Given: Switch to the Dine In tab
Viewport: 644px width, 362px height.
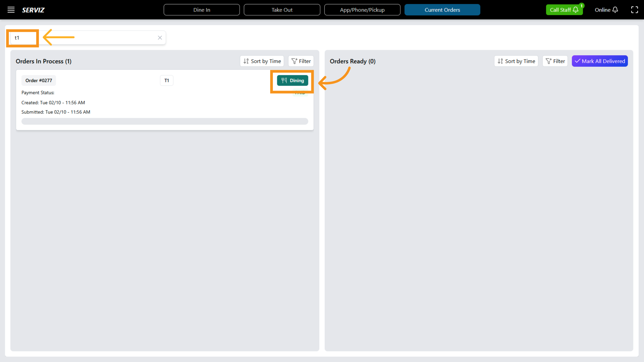Looking at the screenshot, I should [x=202, y=10].
